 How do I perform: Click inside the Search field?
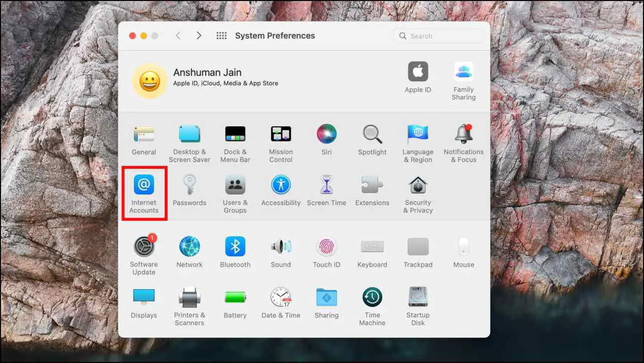tap(439, 36)
